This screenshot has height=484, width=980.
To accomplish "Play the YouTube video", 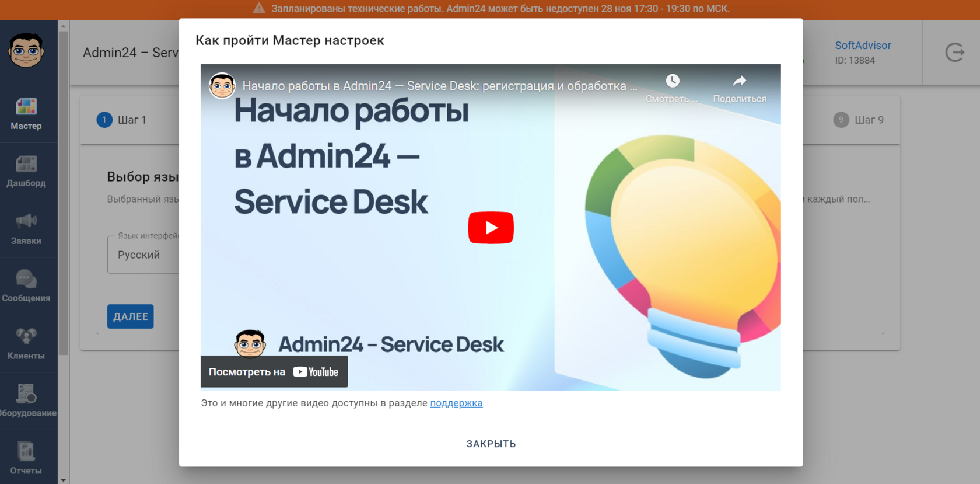I will [491, 227].
